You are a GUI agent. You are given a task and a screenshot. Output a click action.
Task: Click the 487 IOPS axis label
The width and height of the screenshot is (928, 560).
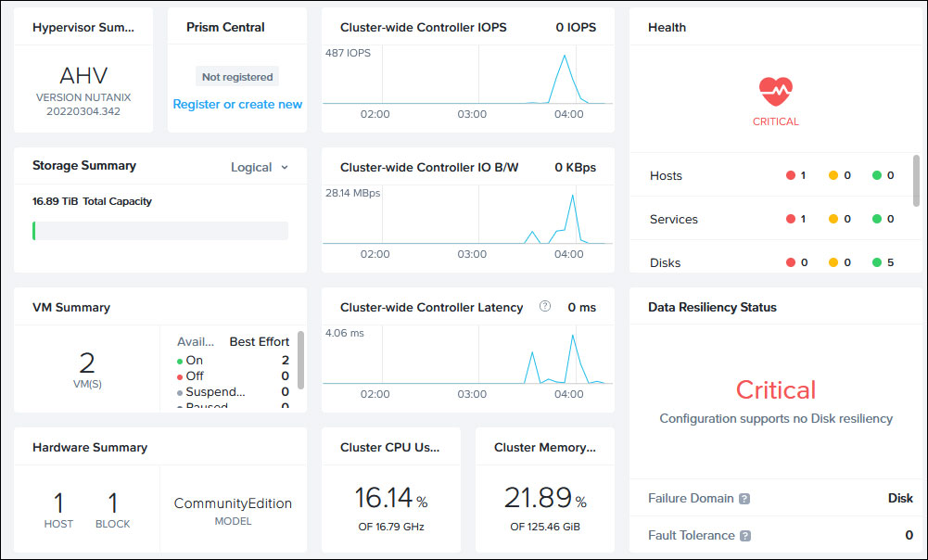point(348,53)
